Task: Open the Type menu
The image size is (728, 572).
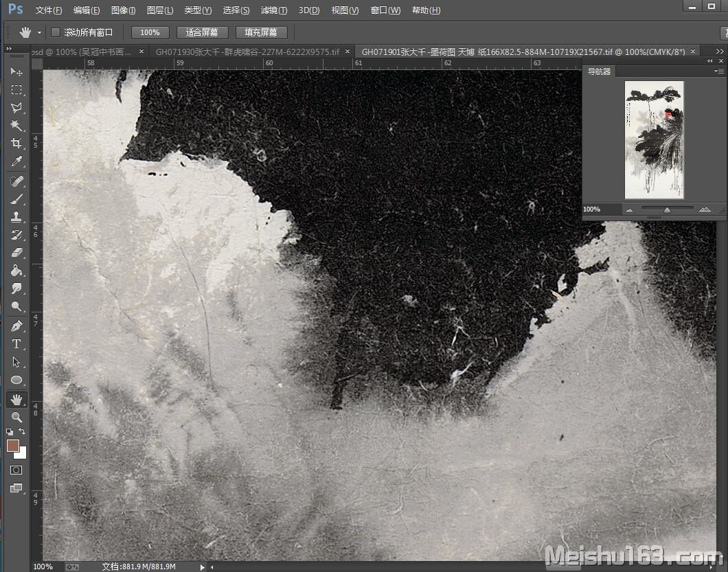Action: pos(198,10)
